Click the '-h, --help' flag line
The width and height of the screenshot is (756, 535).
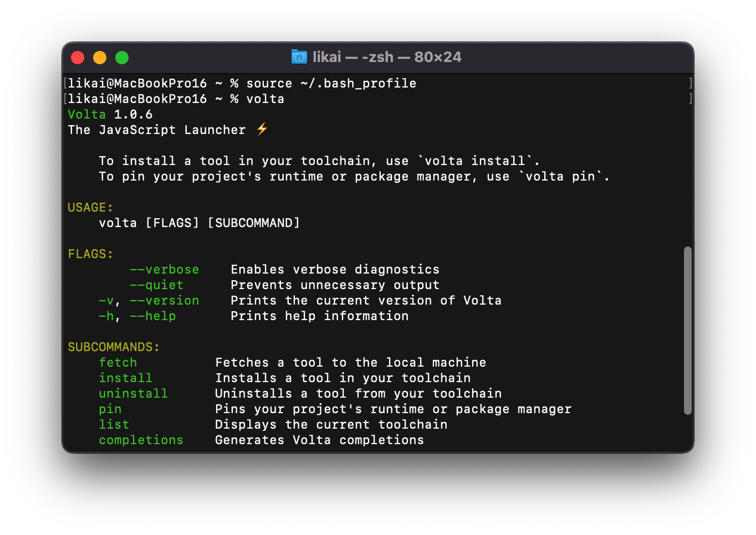[x=137, y=316]
